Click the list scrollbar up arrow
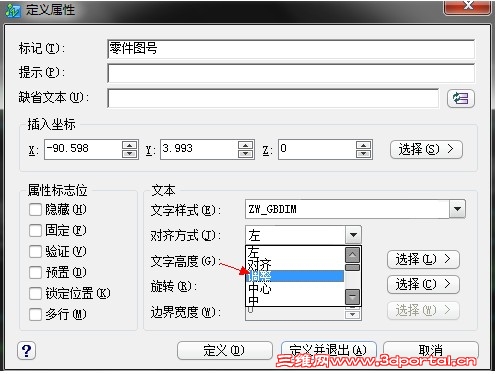The image size is (496, 374). point(352,255)
